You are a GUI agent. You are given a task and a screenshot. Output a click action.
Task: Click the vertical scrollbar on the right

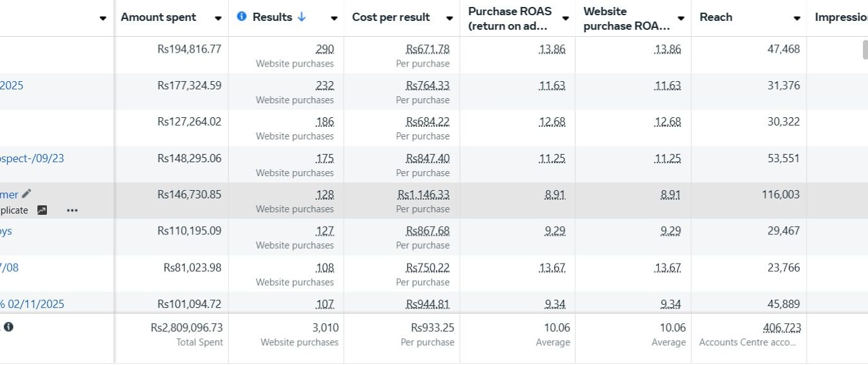[x=865, y=49]
